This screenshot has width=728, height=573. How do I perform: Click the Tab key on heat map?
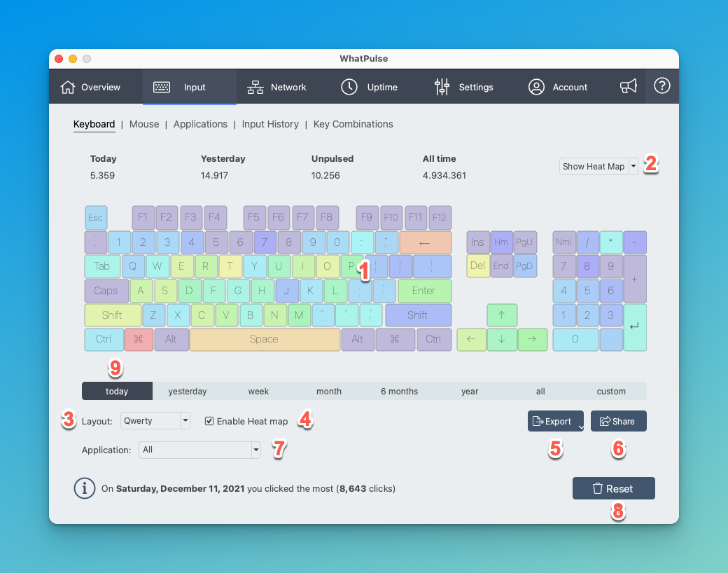pos(102,266)
